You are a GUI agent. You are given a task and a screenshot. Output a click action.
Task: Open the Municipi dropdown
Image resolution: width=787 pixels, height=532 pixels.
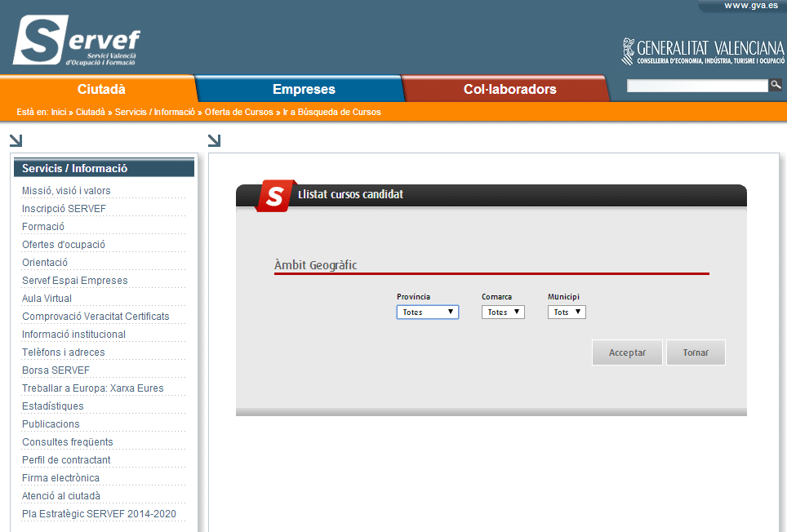click(566, 312)
